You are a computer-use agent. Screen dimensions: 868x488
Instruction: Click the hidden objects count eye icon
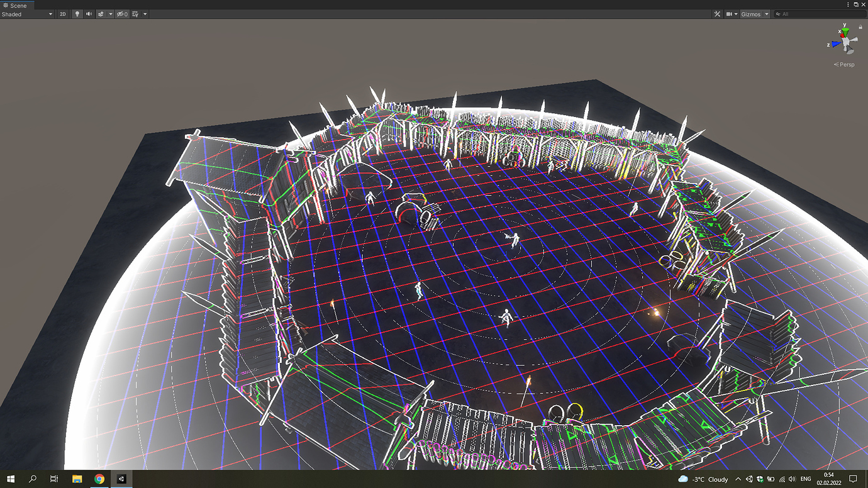(121, 14)
